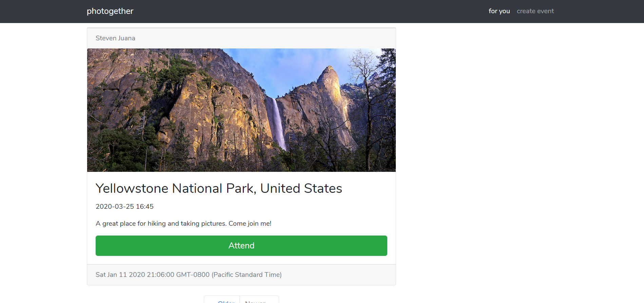644x303 pixels.
Task: Click the event date 2020-03-25 16:45
Action: pos(124,206)
